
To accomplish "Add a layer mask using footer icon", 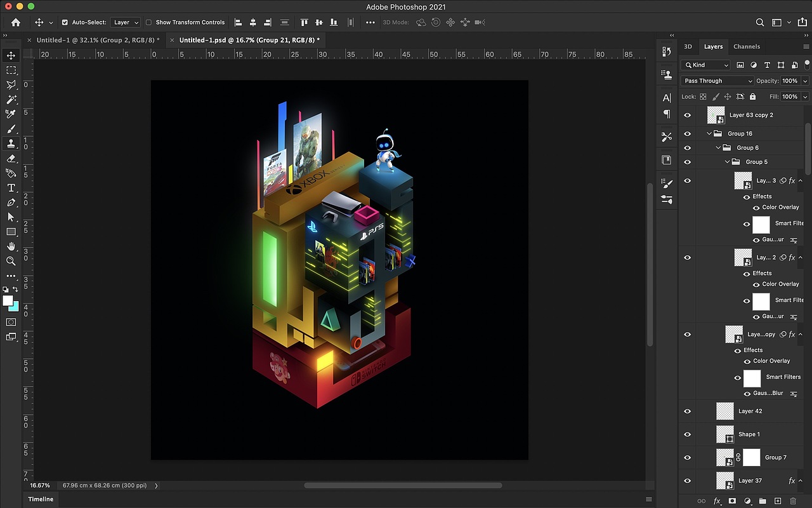I will 732,501.
